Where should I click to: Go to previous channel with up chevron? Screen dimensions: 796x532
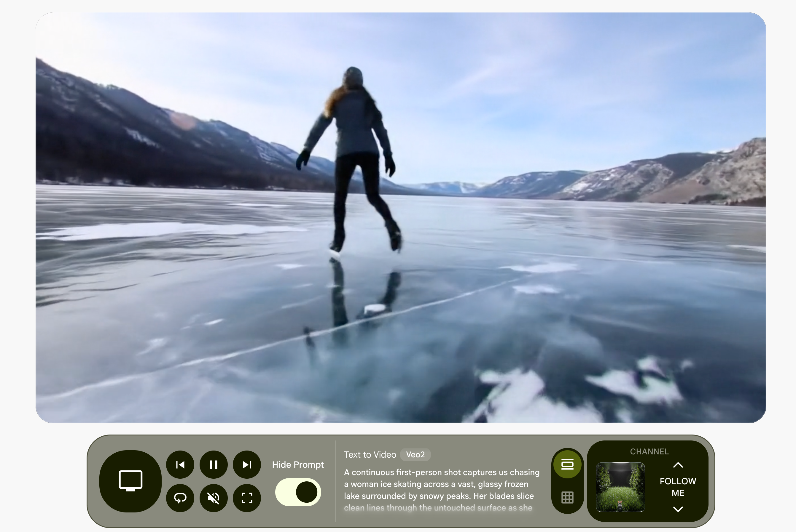click(678, 465)
